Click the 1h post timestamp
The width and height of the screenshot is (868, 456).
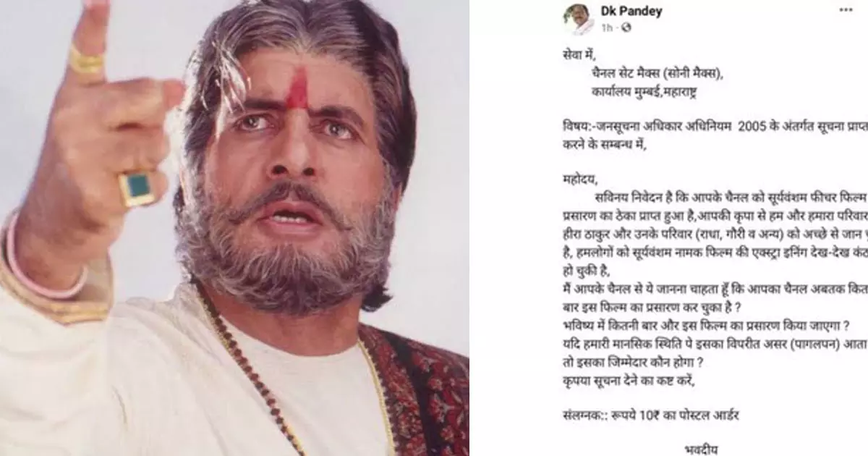click(607, 27)
